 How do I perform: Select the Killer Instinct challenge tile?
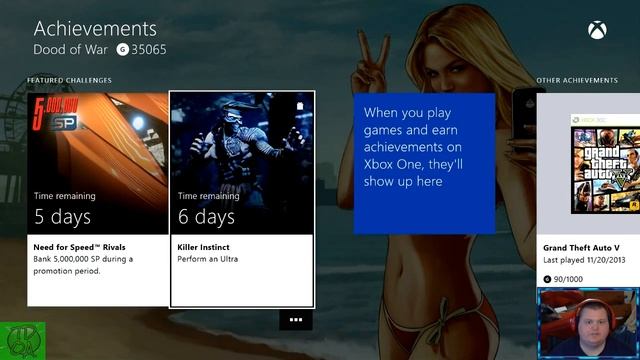242,200
